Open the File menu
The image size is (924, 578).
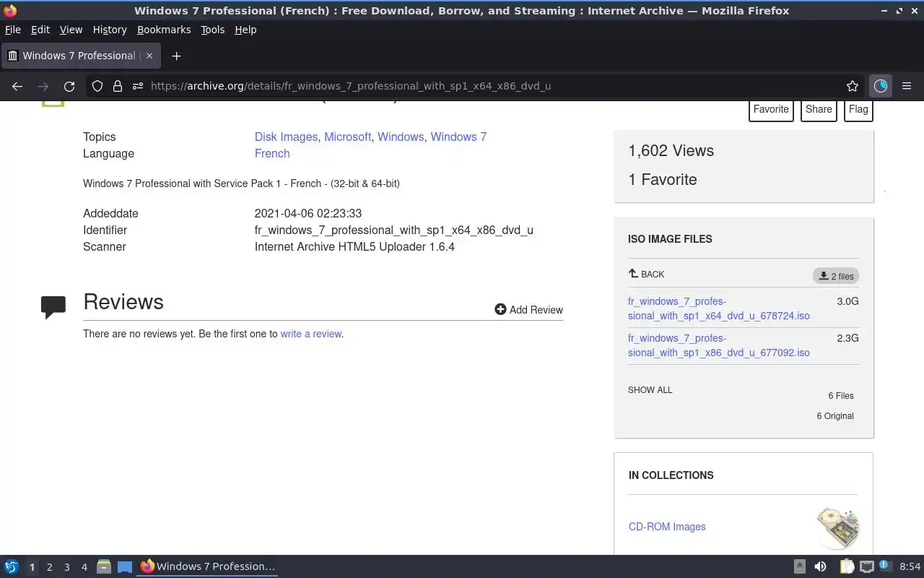pyautogui.click(x=13, y=30)
